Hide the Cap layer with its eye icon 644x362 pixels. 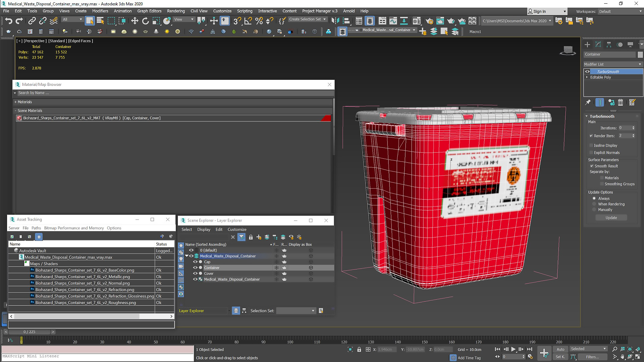195,262
